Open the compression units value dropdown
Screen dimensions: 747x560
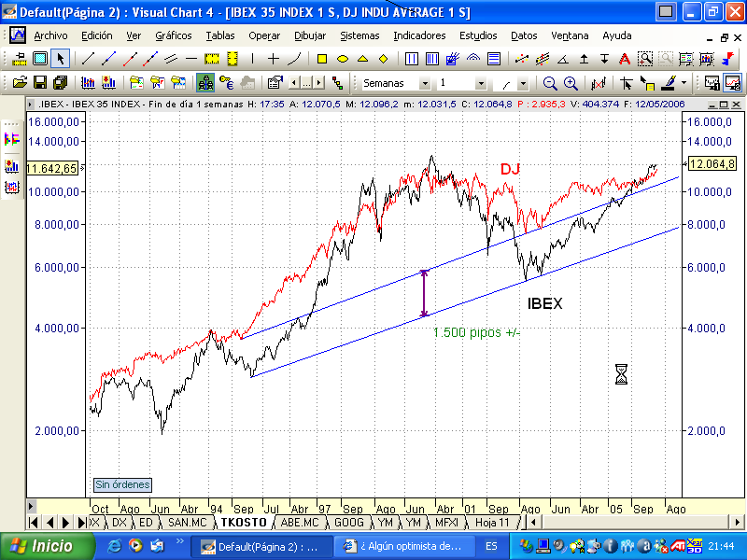[x=481, y=83]
